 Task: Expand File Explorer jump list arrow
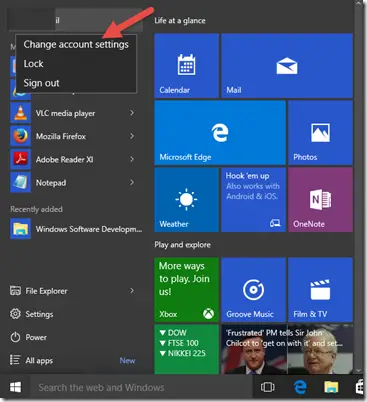point(132,291)
